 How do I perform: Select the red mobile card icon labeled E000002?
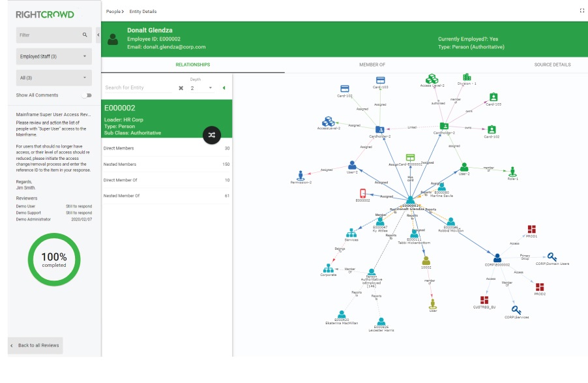coord(362,193)
